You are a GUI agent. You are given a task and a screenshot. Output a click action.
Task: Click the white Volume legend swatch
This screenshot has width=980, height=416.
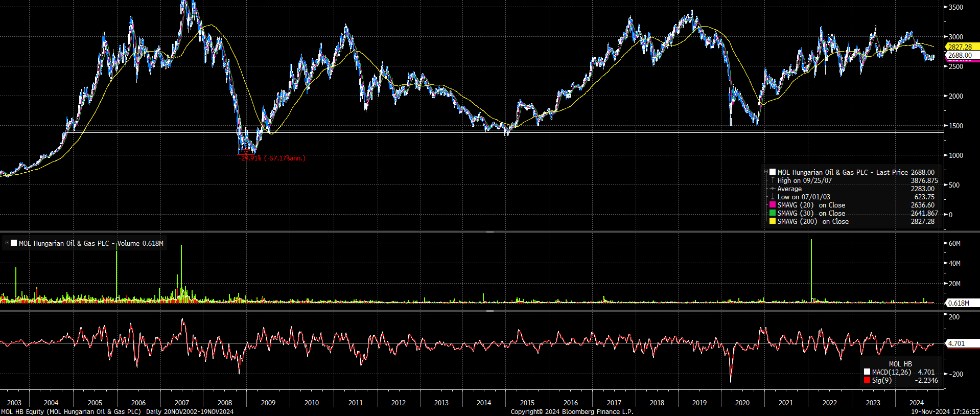tap(14, 243)
